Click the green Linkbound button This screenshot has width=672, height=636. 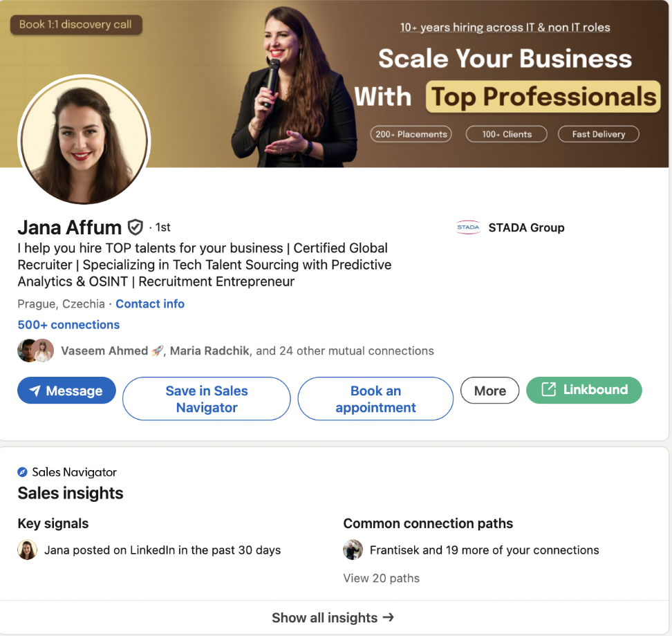(584, 389)
